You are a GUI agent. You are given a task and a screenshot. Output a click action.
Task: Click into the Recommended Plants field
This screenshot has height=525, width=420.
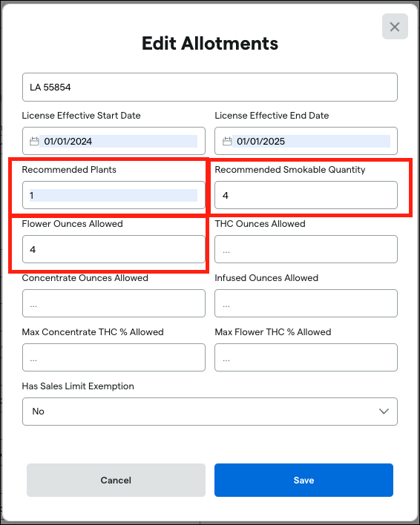(114, 195)
